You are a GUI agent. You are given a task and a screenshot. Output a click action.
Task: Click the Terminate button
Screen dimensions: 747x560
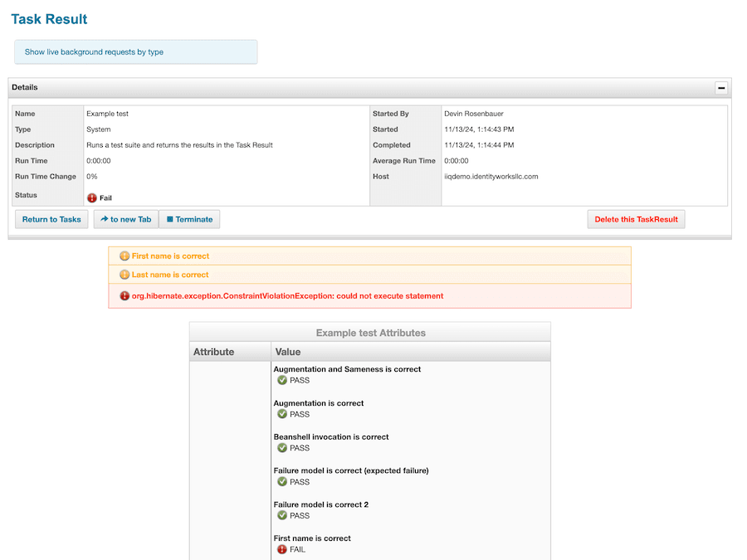[189, 220]
